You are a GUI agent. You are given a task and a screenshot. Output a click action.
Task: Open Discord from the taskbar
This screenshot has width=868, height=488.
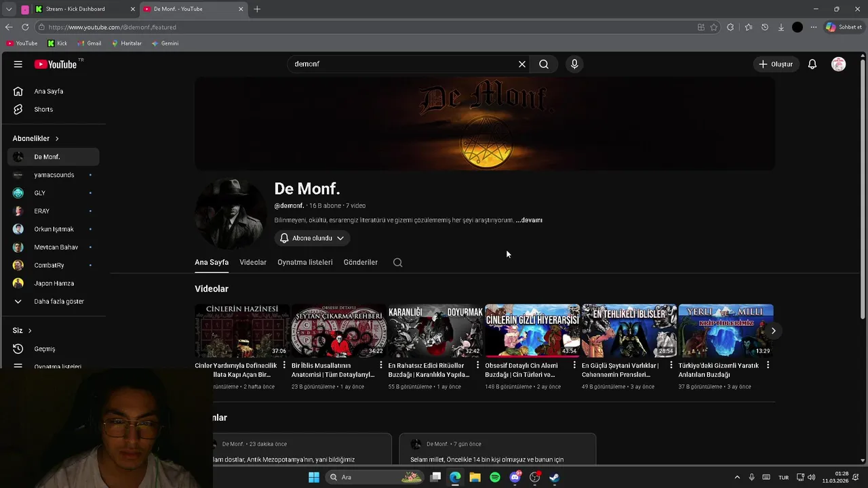pyautogui.click(x=515, y=477)
